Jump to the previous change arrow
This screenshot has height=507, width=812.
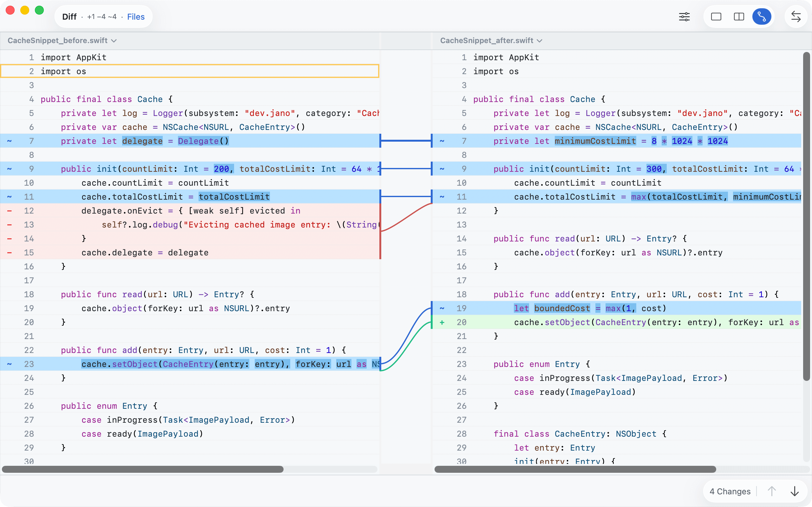(772, 491)
